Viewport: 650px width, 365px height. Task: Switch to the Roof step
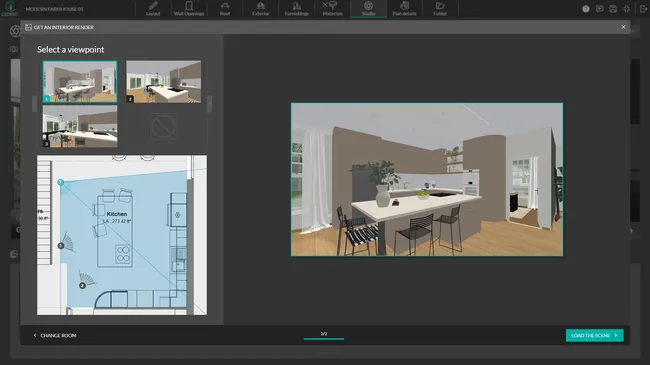pyautogui.click(x=225, y=9)
